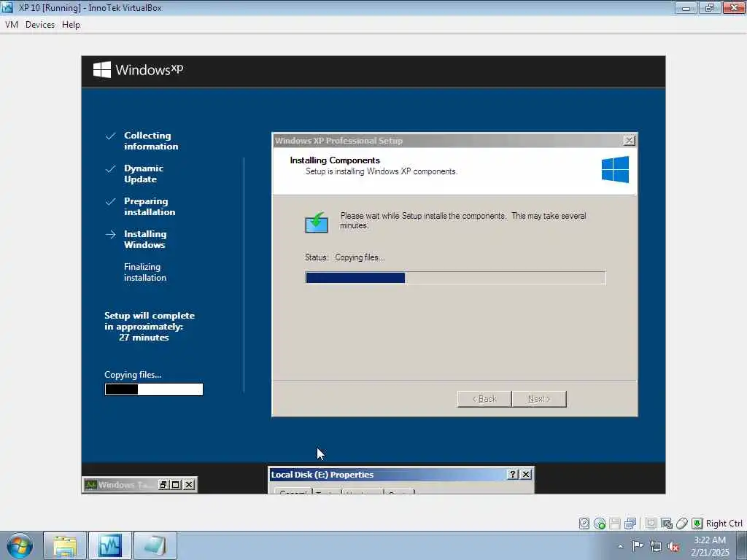Image resolution: width=747 pixels, height=560 pixels.
Task: Open the Windows Start orb
Action: point(20,545)
